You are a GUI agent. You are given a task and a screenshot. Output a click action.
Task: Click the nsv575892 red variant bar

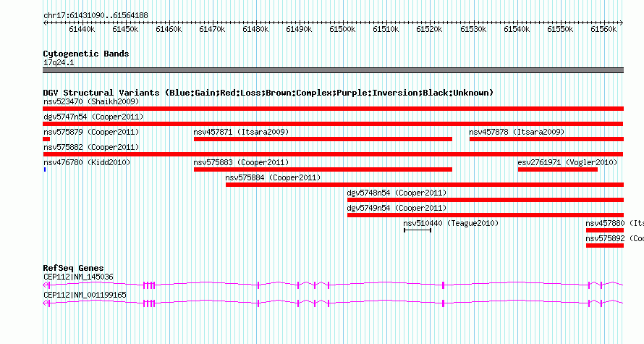(605, 246)
